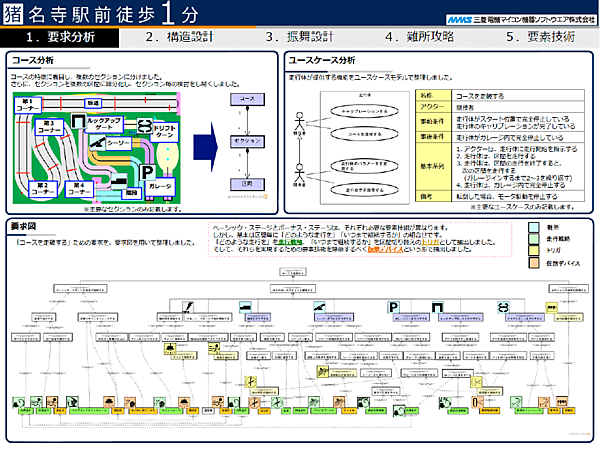Screen dimensions: 600x450
Task: Click the orange sonar sensor device icon
Action: (x=476, y=402)
